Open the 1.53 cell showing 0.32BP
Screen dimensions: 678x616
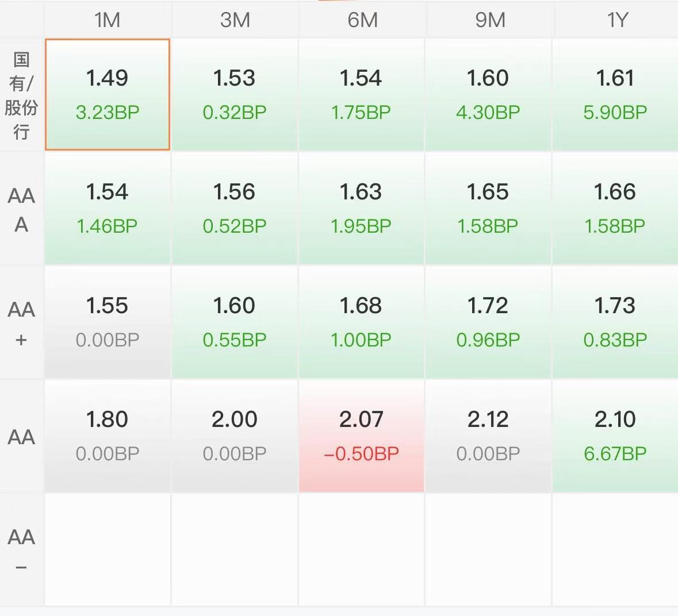coord(235,95)
